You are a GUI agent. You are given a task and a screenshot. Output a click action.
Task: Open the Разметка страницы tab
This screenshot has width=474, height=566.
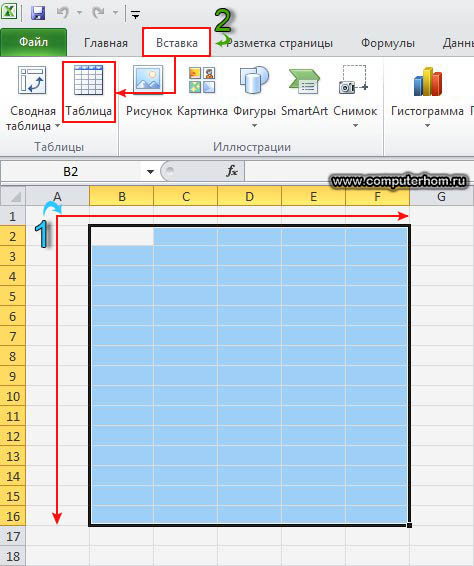point(279,43)
